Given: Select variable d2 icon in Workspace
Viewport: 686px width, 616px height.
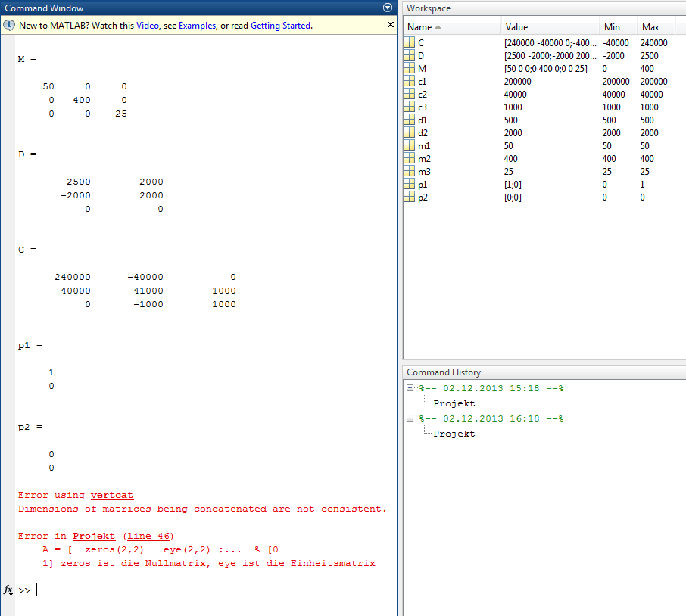Looking at the screenshot, I should pos(410,133).
